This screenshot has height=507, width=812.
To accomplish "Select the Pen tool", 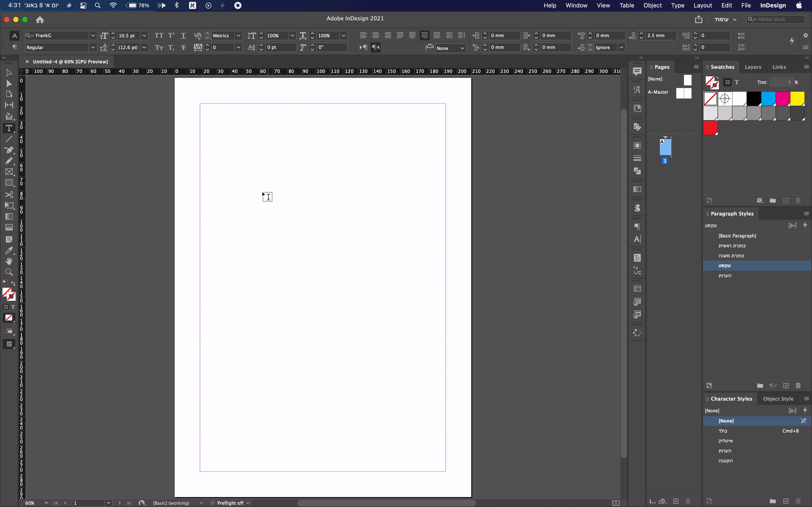I will pyautogui.click(x=9, y=150).
